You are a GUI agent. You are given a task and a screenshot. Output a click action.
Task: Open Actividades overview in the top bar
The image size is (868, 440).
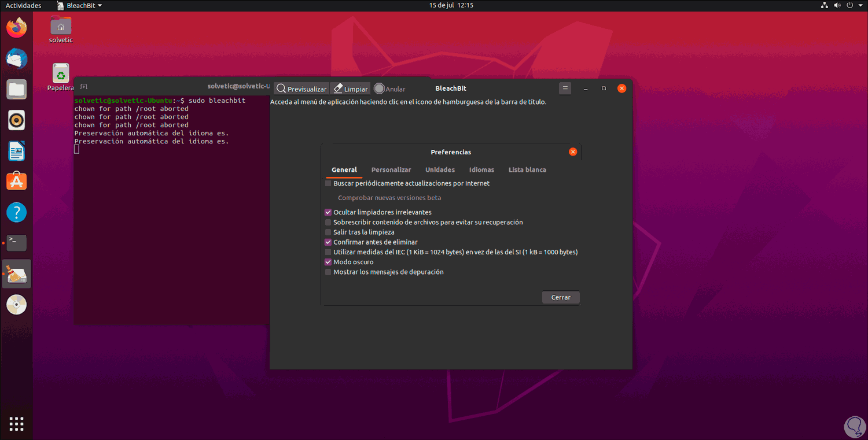click(23, 5)
